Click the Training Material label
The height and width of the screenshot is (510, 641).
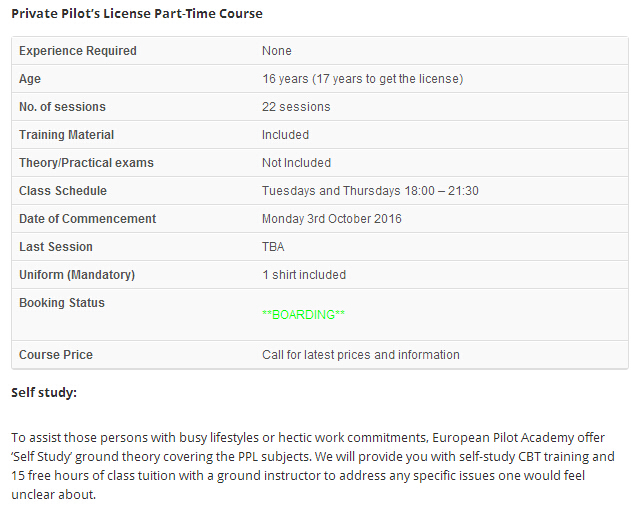(x=66, y=135)
